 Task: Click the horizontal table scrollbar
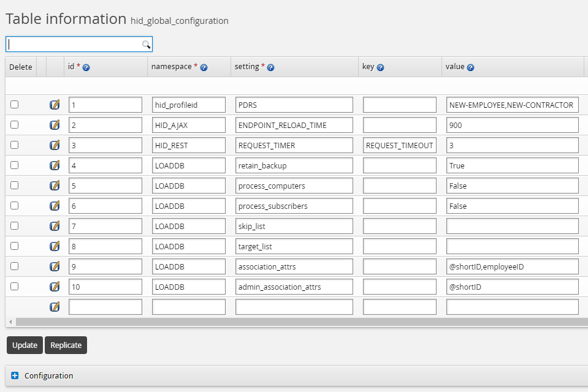294,322
